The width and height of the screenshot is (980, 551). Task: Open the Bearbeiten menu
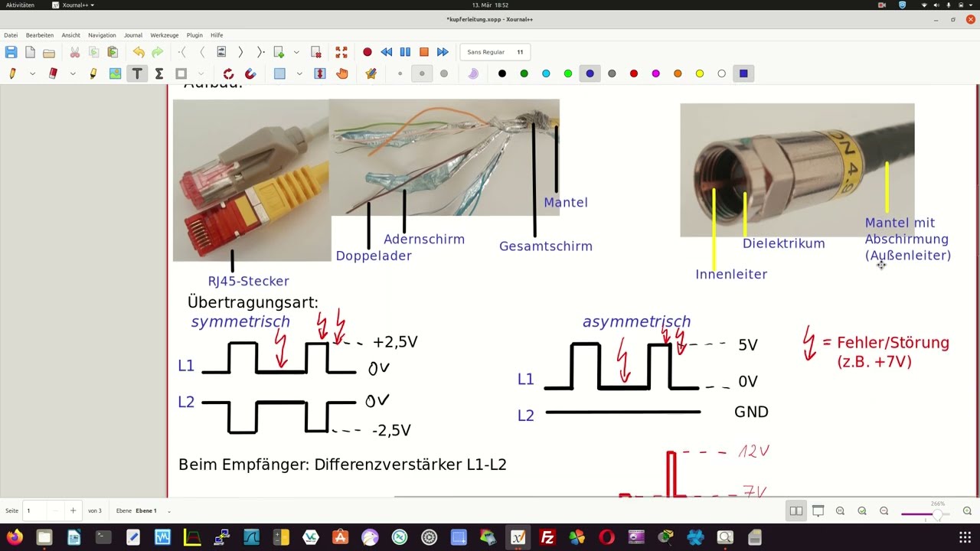pyautogui.click(x=40, y=35)
